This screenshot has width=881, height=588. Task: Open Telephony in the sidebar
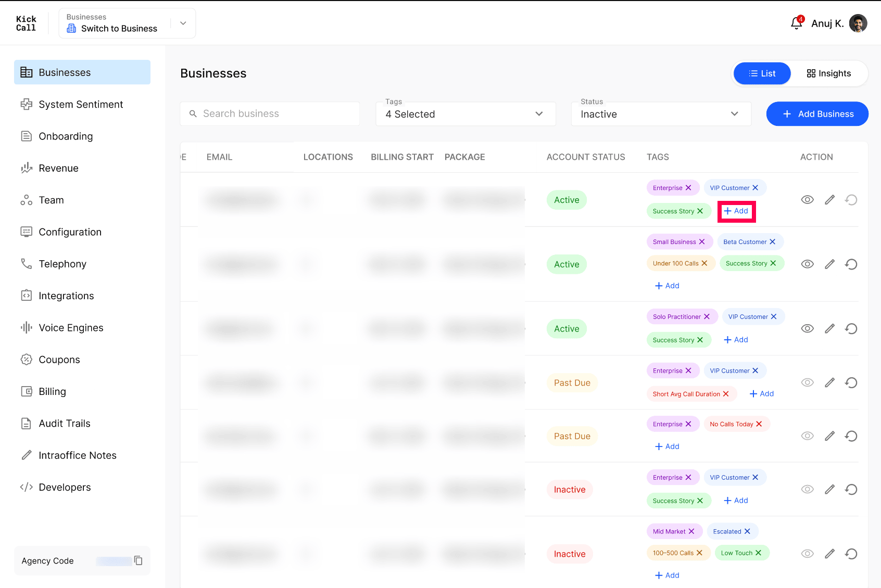(62, 264)
